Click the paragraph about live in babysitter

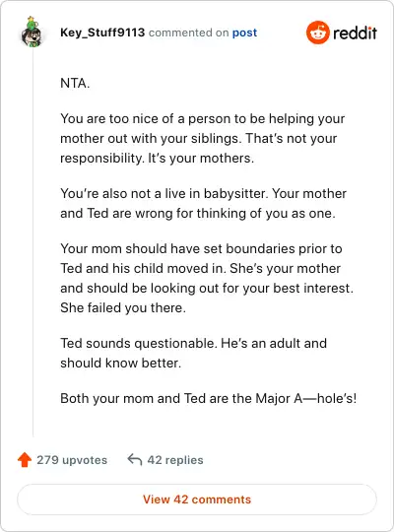coord(203,203)
